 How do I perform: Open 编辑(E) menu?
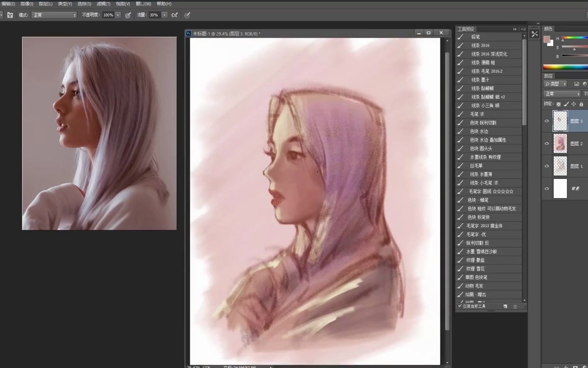pos(8,4)
